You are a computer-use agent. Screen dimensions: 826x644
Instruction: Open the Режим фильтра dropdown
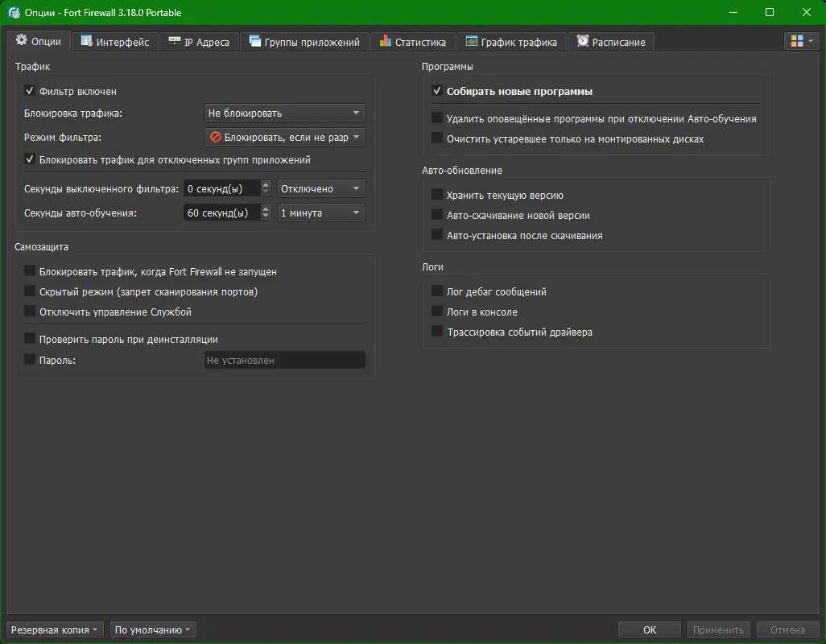(284, 137)
